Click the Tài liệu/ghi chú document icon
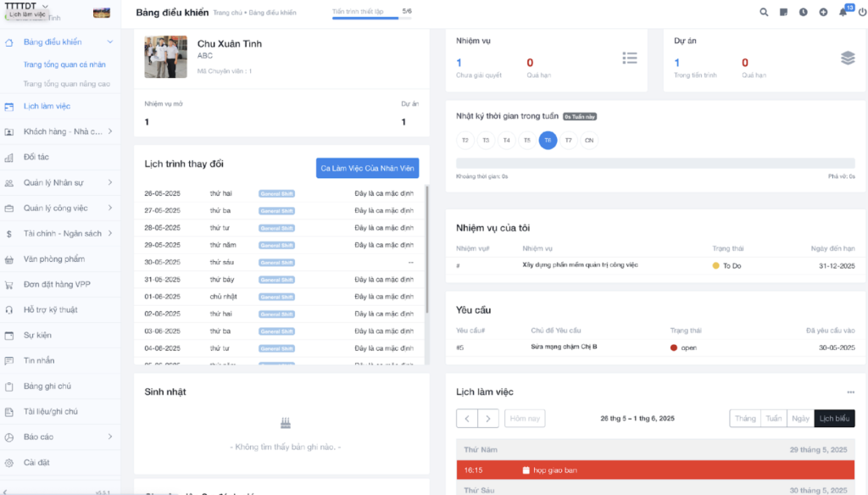The height and width of the screenshot is (495, 868). (x=8, y=412)
